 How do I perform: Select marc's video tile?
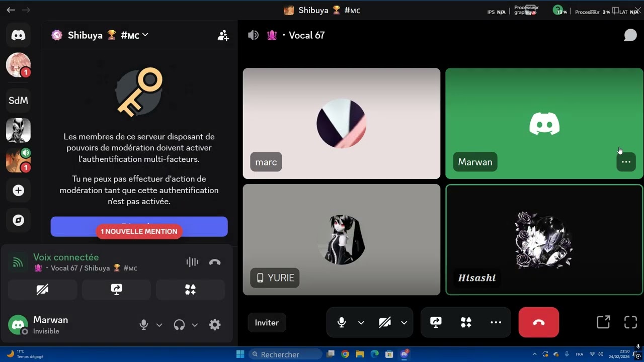point(342,124)
